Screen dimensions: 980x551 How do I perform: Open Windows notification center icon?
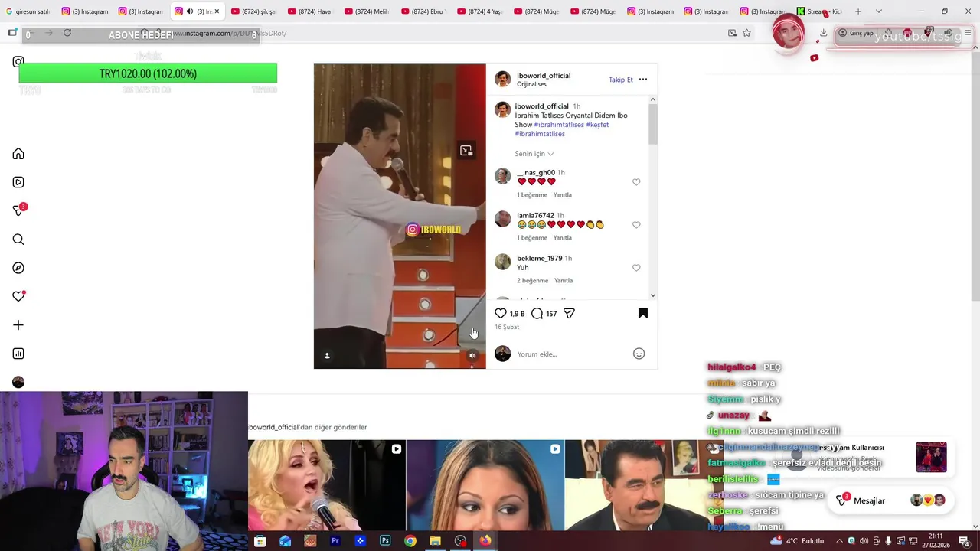coord(964,541)
